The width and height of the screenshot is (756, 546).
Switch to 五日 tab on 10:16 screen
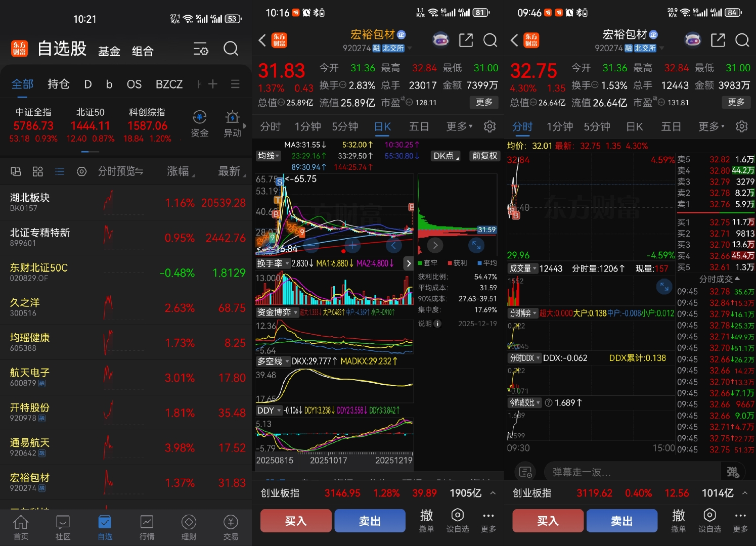(x=419, y=126)
